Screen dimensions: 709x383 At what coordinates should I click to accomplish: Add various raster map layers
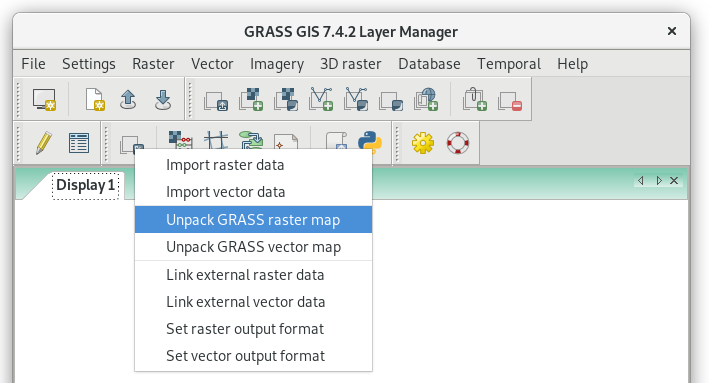286,99
